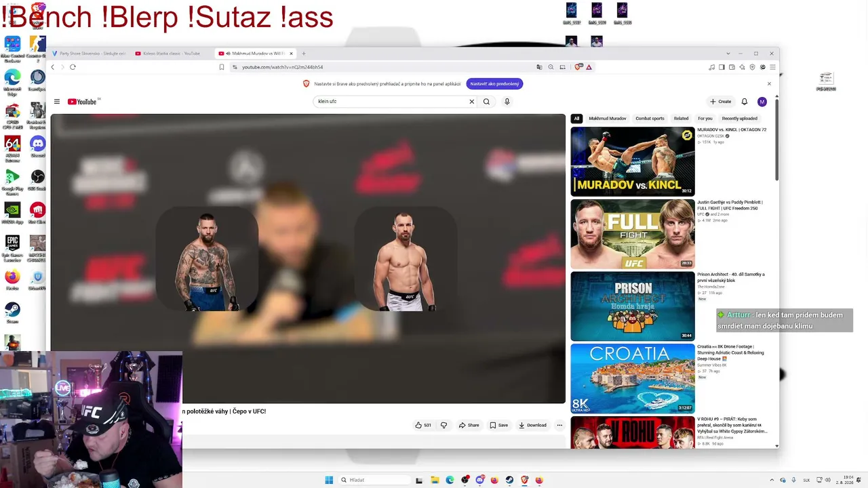Share the video
Viewport: 868px width, 488px height.
click(469, 425)
